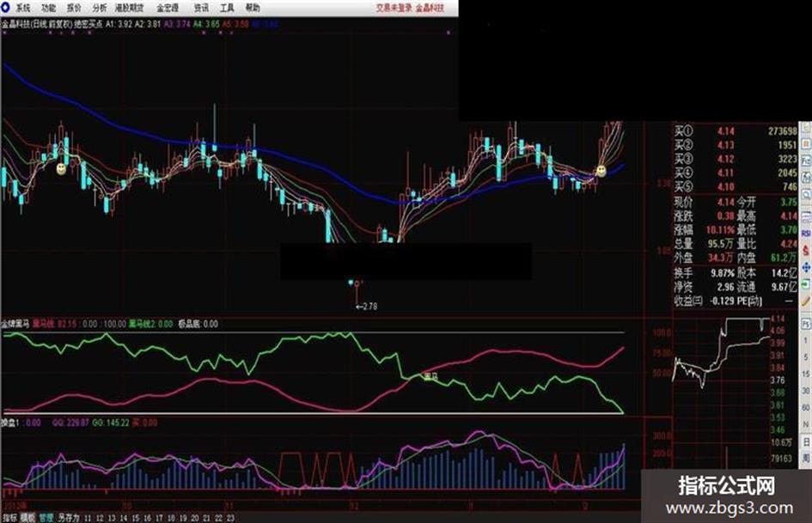
Task: Select the 指标 tab at bottom
Action: click(x=9, y=518)
